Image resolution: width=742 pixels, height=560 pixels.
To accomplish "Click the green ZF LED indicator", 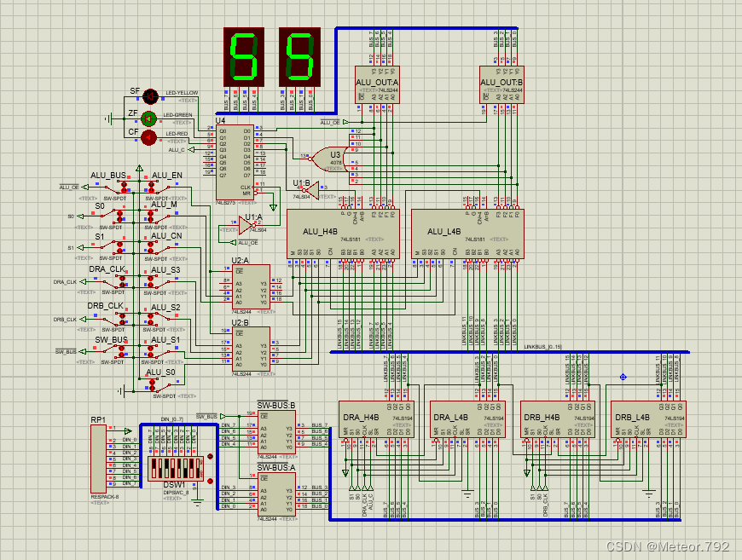I will tap(149, 118).
